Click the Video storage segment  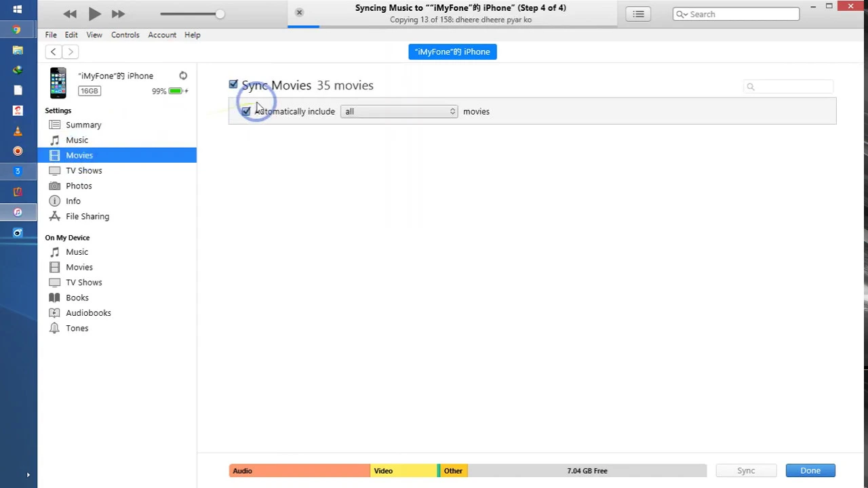click(403, 470)
